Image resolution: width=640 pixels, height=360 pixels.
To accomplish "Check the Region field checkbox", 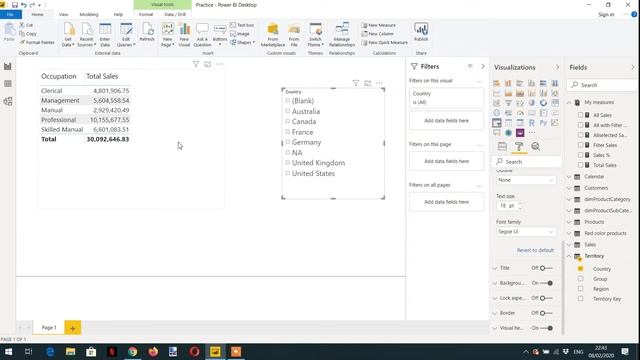I will pos(580,289).
